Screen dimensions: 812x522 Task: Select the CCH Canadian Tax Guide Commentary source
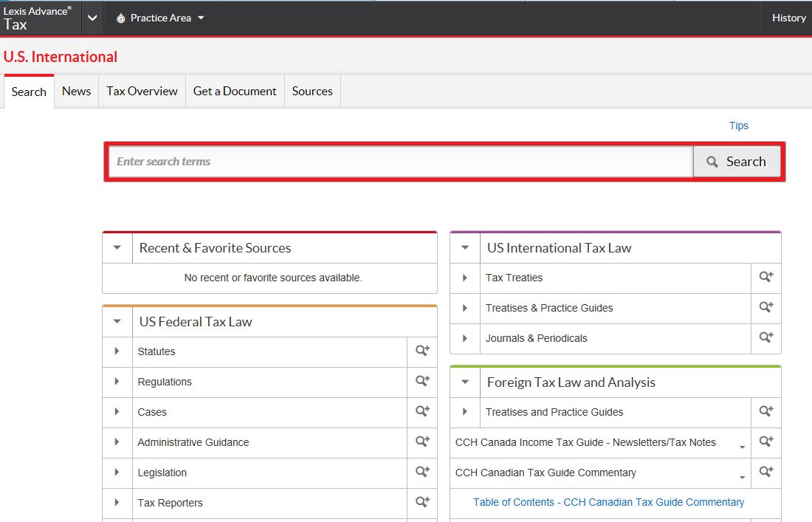tap(546, 473)
